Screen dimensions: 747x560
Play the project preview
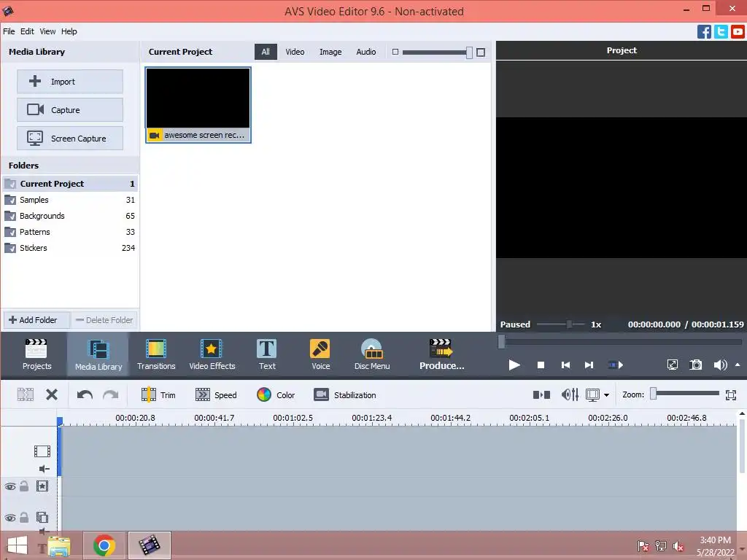514,365
